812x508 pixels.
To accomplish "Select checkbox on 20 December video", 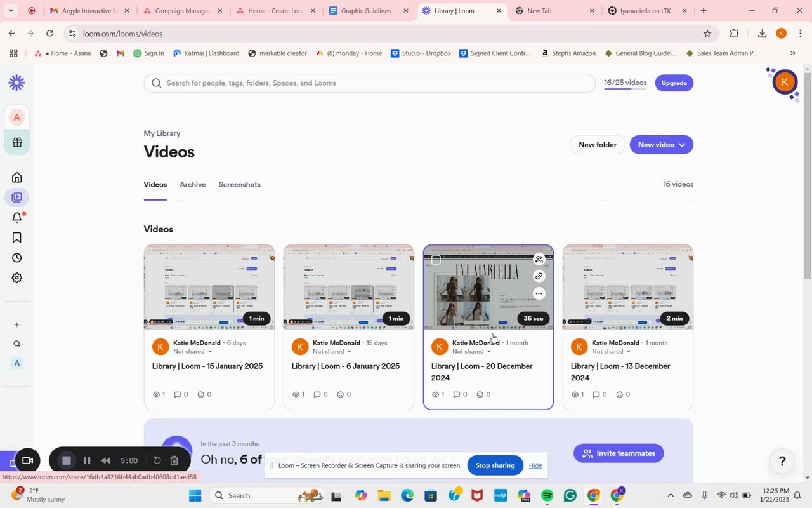I will click(x=436, y=259).
